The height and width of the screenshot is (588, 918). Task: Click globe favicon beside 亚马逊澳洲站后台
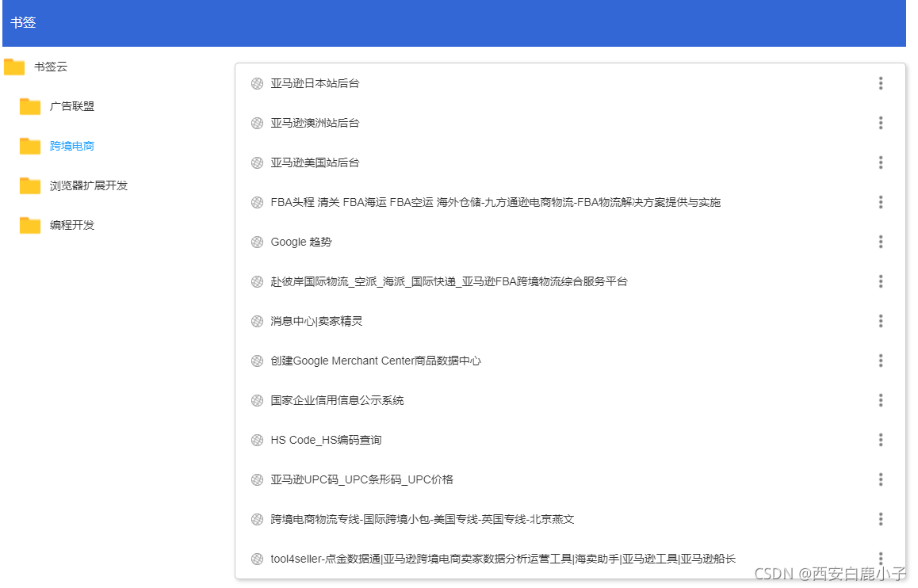257,124
